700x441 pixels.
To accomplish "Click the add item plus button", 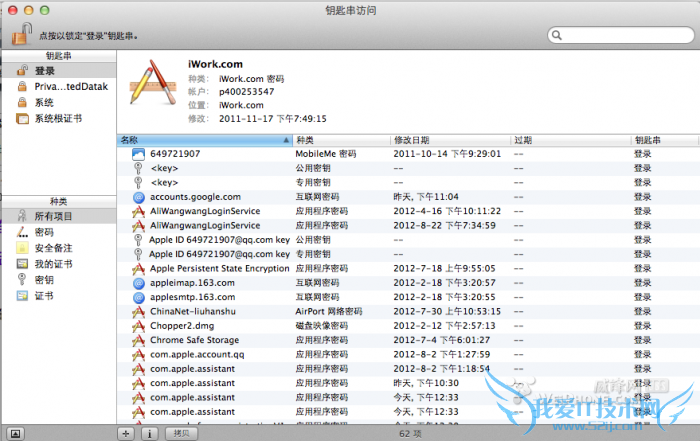I will tap(126, 433).
